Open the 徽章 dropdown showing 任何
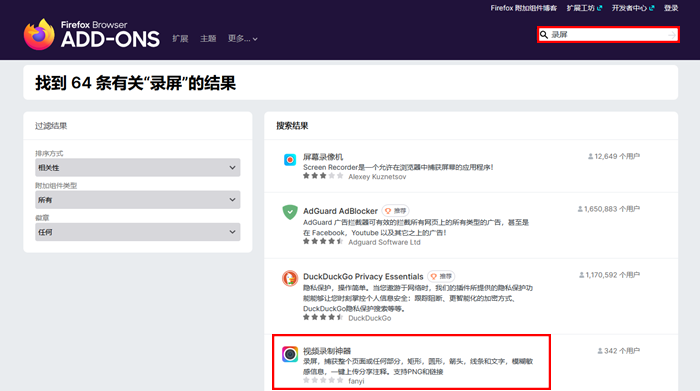Screen dimensions: 700x391 coord(138,232)
